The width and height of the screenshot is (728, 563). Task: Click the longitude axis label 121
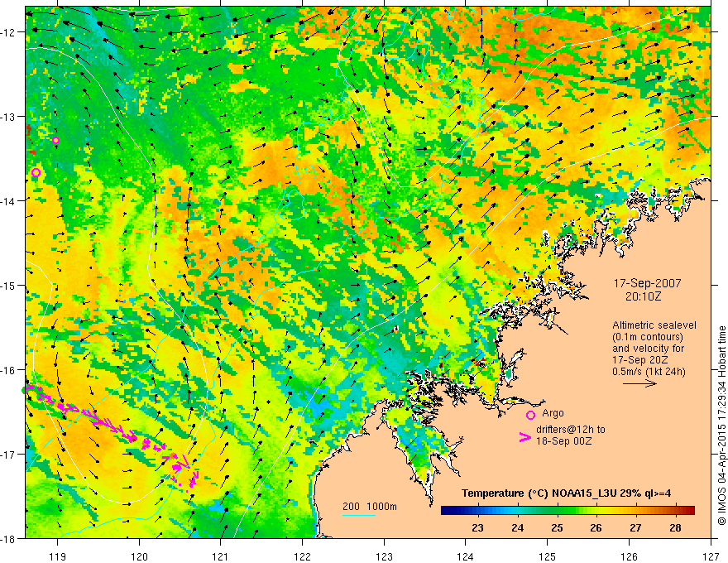221,556
